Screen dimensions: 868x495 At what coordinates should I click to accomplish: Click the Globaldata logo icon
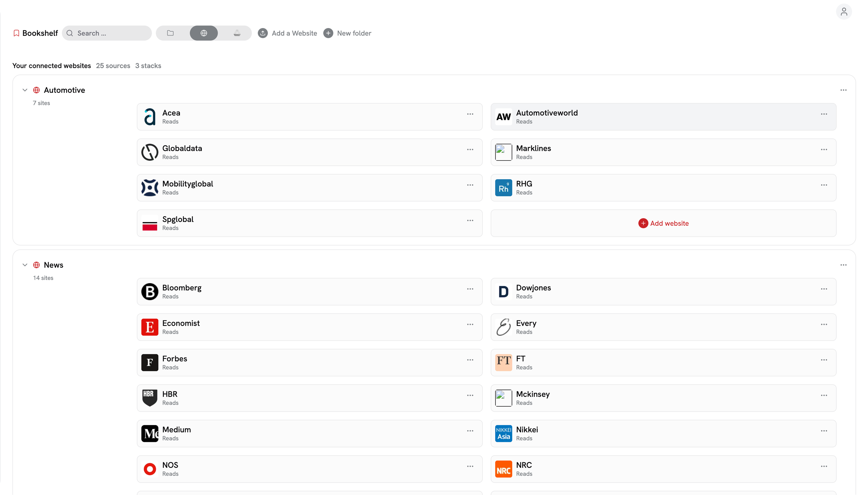click(150, 152)
